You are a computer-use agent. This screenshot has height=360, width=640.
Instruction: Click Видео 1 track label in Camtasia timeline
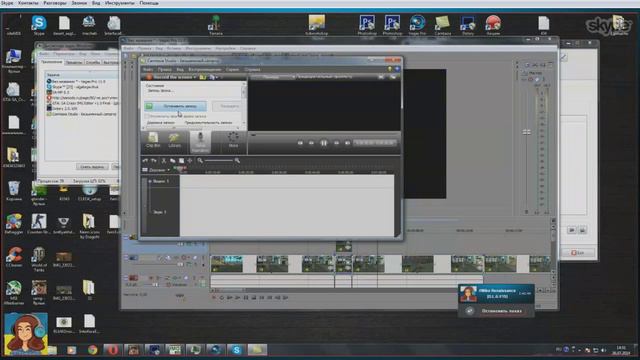coord(161,181)
